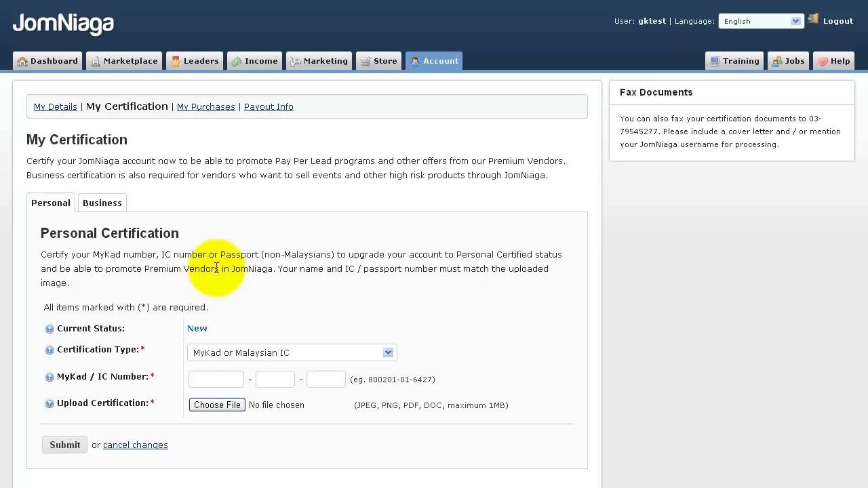
Task: Click the Store tab icon
Action: click(366, 61)
